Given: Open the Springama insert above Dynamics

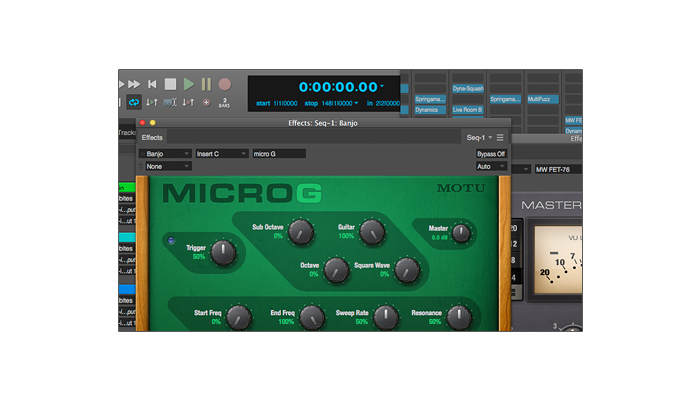Looking at the screenshot, I should [x=430, y=99].
